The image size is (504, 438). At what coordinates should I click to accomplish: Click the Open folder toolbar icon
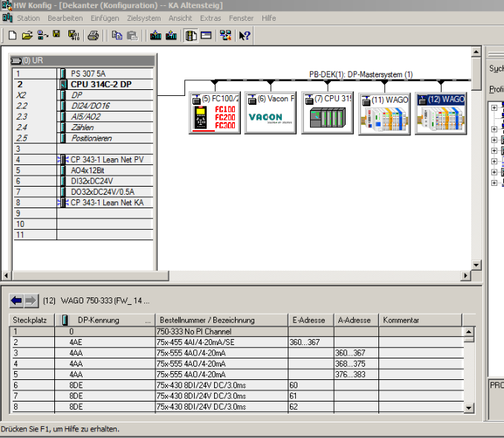28,35
